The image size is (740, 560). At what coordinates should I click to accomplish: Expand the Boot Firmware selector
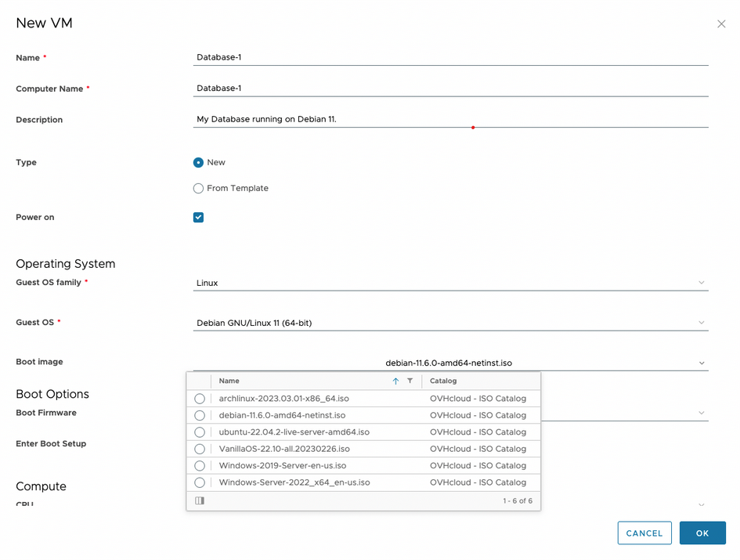pyautogui.click(x=450, y=413)
